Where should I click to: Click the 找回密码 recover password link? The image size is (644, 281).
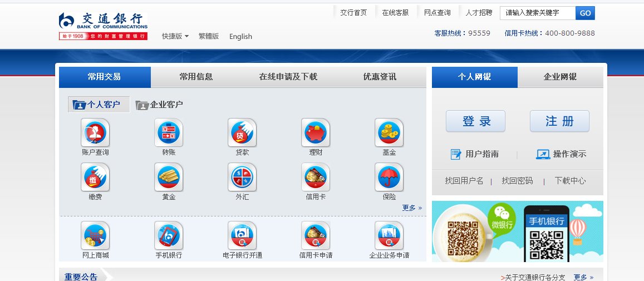click(x=517, y=181)
